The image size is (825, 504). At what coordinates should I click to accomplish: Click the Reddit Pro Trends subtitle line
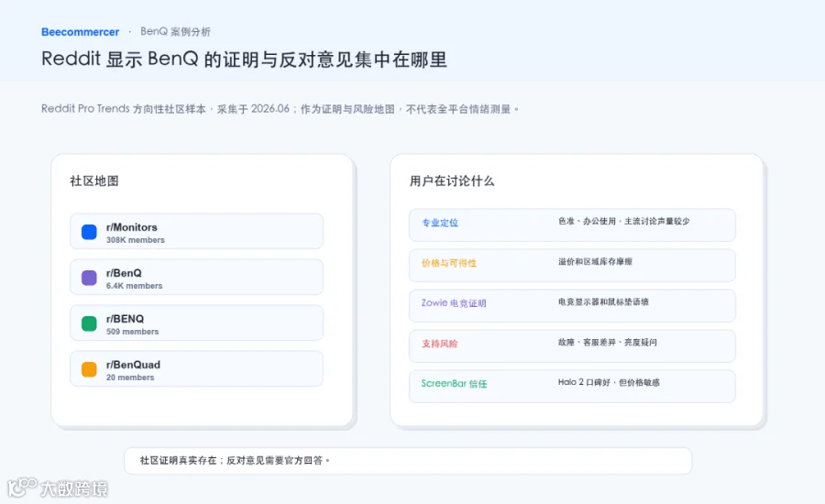280,109
